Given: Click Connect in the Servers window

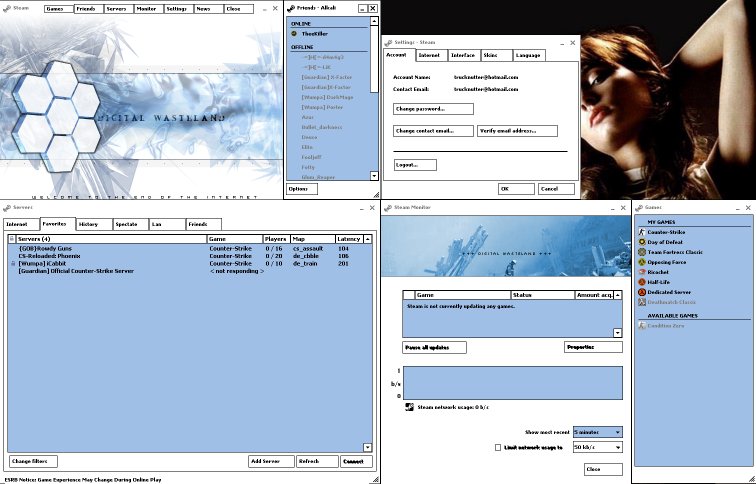Looking at the screenshot, I should (x=356, y=461).
